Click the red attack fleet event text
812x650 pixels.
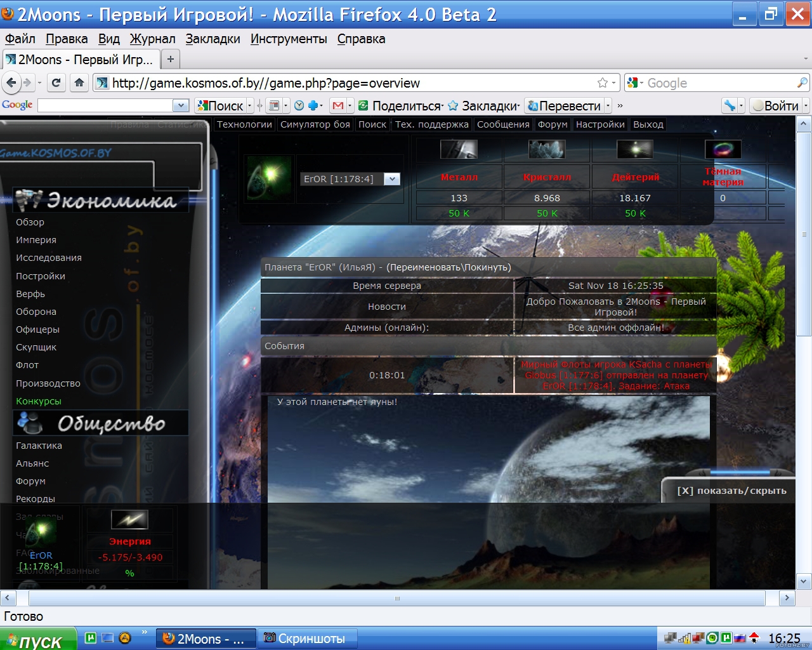pos(615,375)
